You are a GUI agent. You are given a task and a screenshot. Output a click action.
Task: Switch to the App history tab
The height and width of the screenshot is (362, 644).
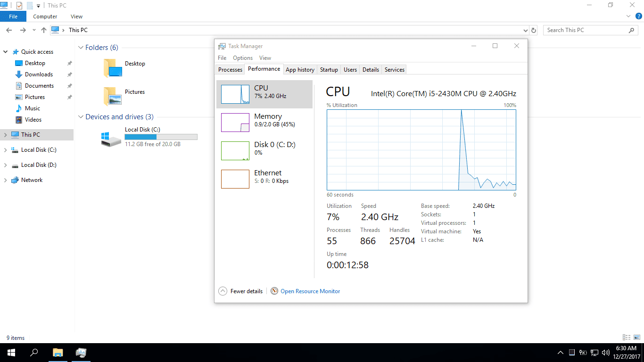(x=300, y=69)
